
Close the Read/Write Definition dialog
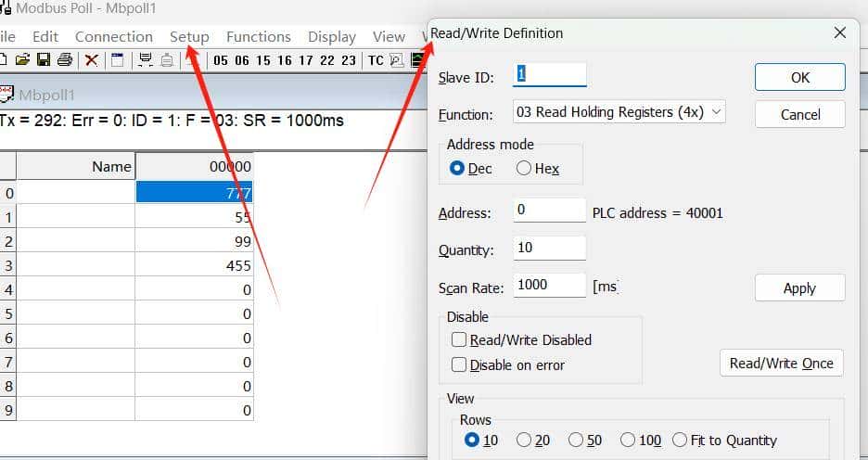[x=840, y=32]
